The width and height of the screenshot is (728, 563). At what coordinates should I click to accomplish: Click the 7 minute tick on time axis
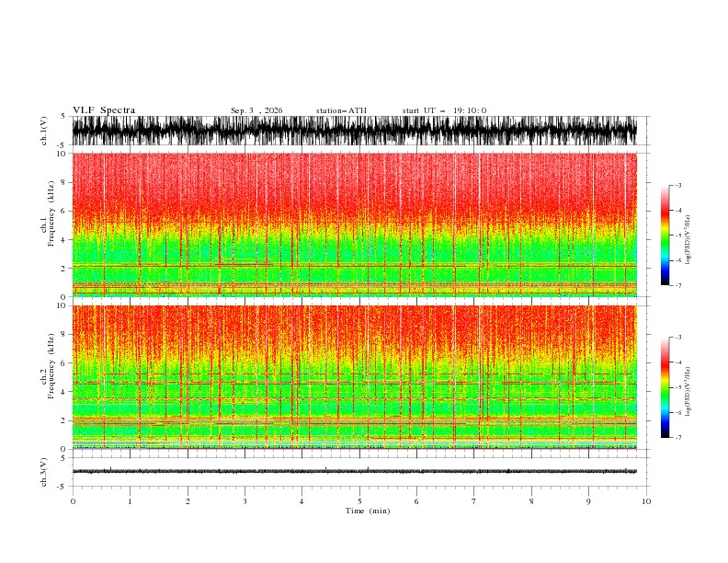474,501
